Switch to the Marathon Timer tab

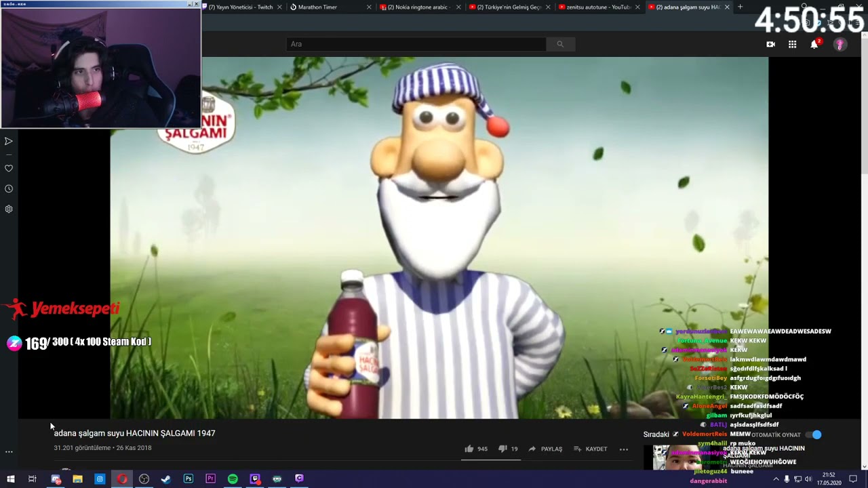coord(329,7)
